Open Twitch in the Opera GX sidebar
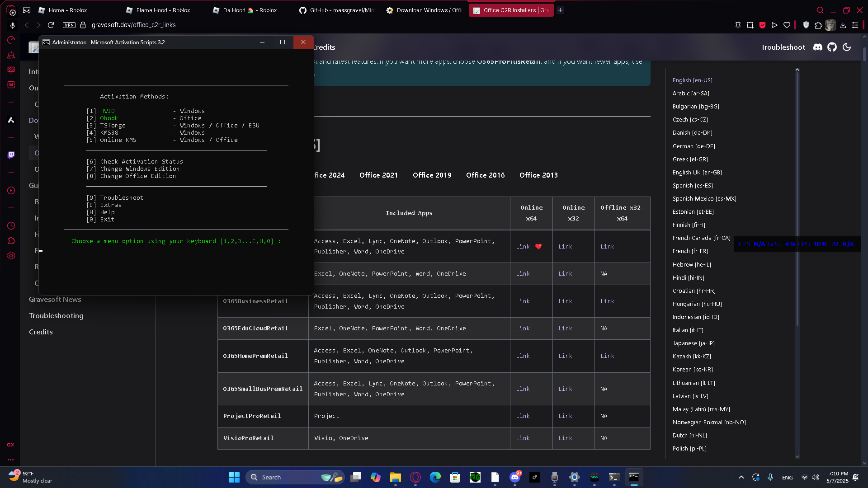The width and height of the screenshot is (868, 488). tap(11, 155)
